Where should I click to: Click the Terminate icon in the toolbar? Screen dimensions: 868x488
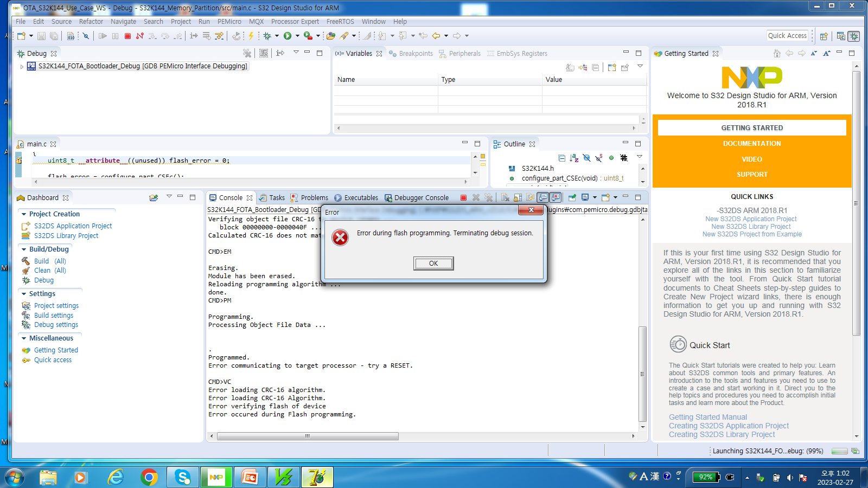click(x=128, y=36)
